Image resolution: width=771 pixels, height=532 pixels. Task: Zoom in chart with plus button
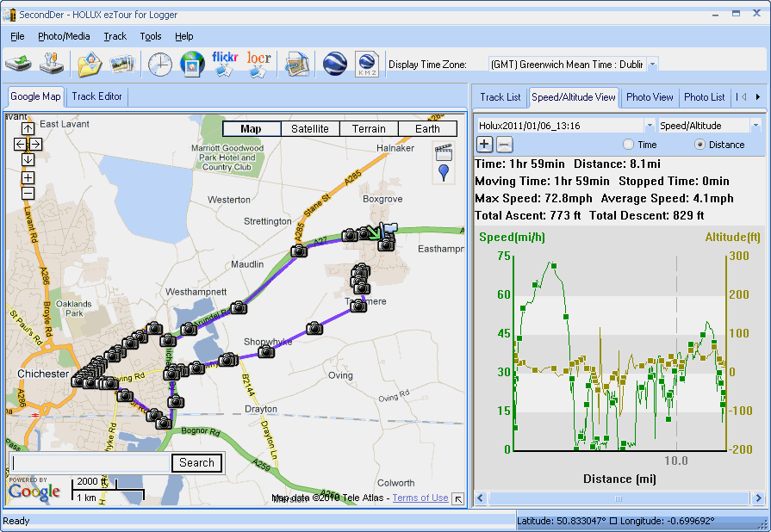pos(484,145)
